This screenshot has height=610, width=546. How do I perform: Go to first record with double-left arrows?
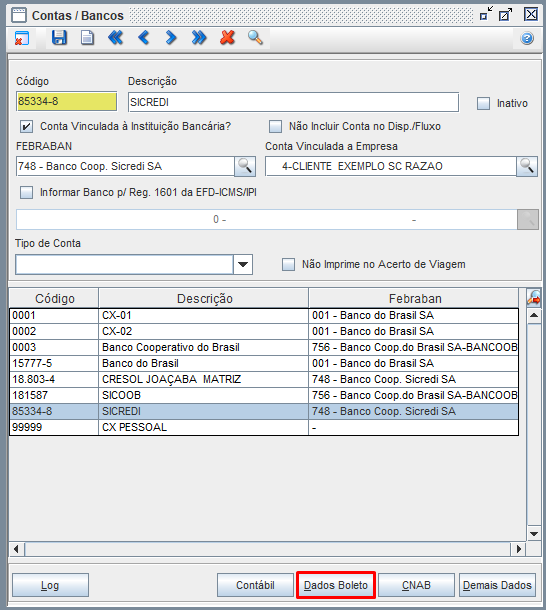(116, 38)
